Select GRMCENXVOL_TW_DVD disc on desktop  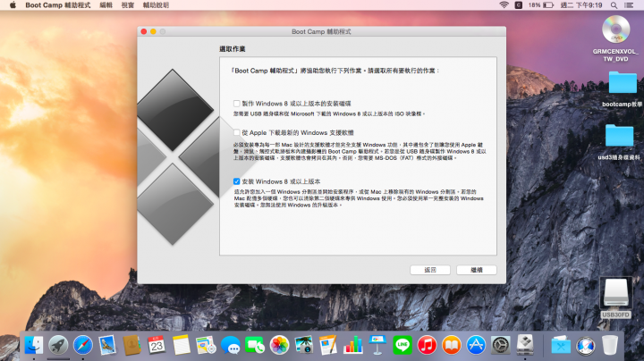click(x=615, y=38)
